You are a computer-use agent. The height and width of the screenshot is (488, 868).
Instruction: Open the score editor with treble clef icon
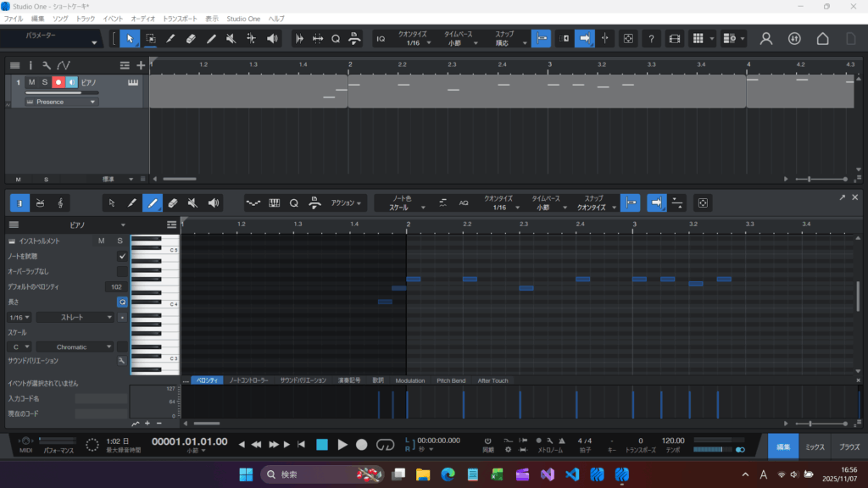(60, 203)
